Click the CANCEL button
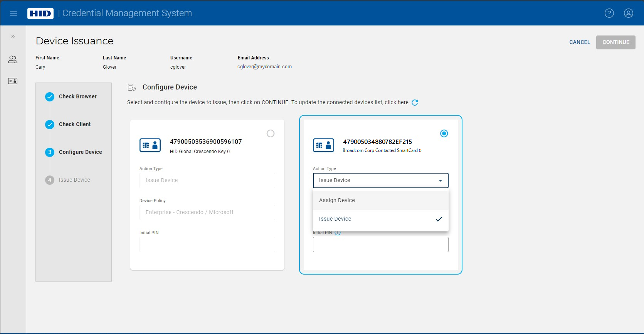 coord(579,42)
